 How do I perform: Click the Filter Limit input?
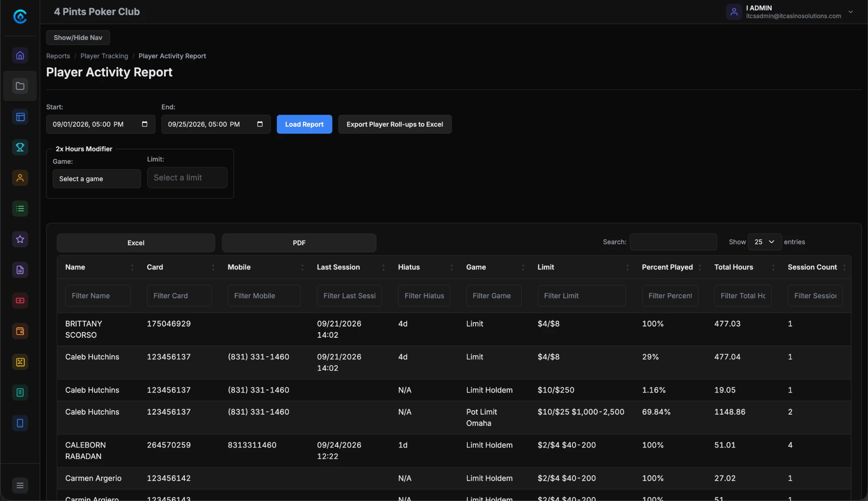(582, 296)
